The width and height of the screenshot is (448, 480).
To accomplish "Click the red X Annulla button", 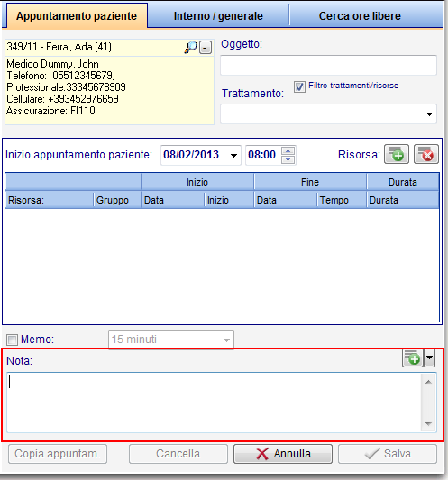I will (283, 454).
